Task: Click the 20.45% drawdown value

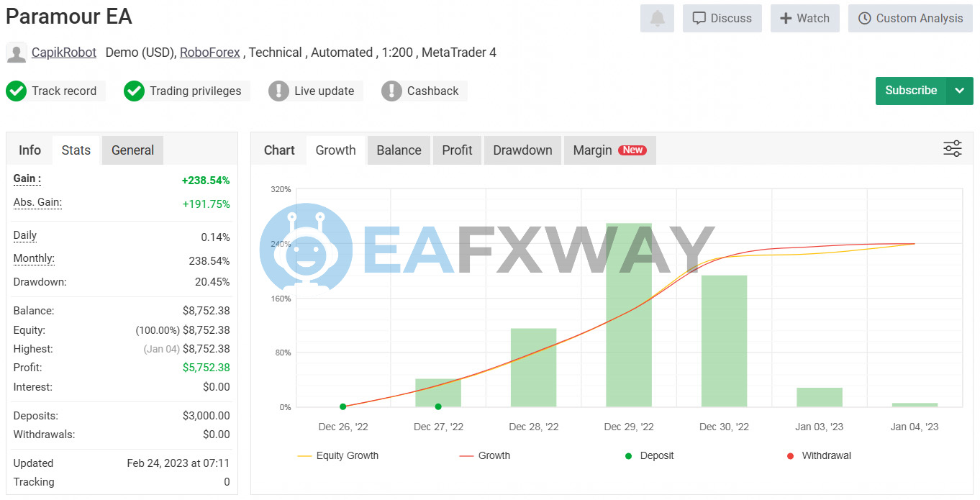Action: click(212, 282)
